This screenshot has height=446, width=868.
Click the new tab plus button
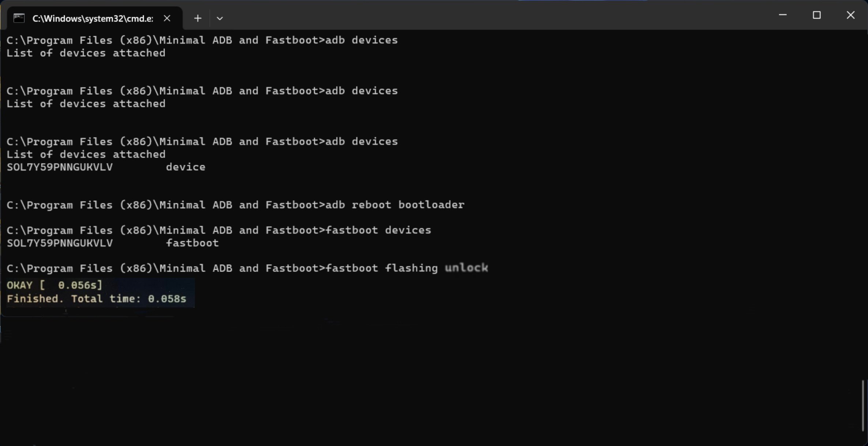pos(198,18)
